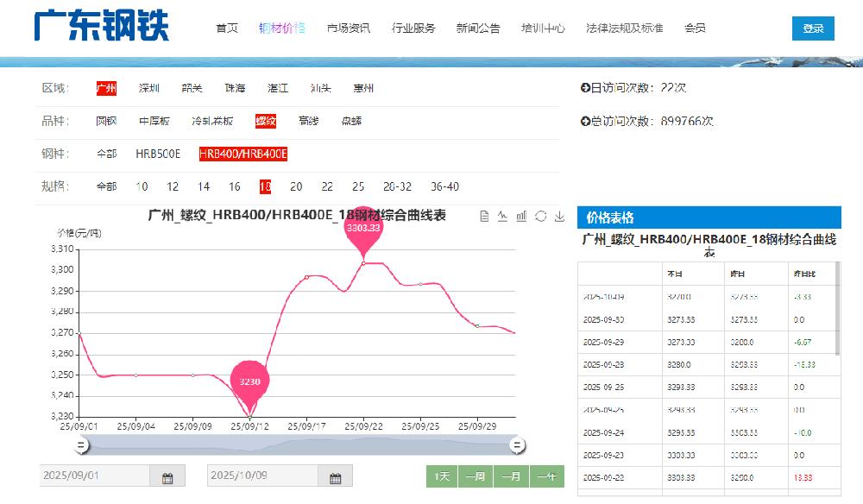The height and width of the screenshot is (504, 863).
Task: Open calendar for start date 2025/09/01
Action: (x=167, y=476)
